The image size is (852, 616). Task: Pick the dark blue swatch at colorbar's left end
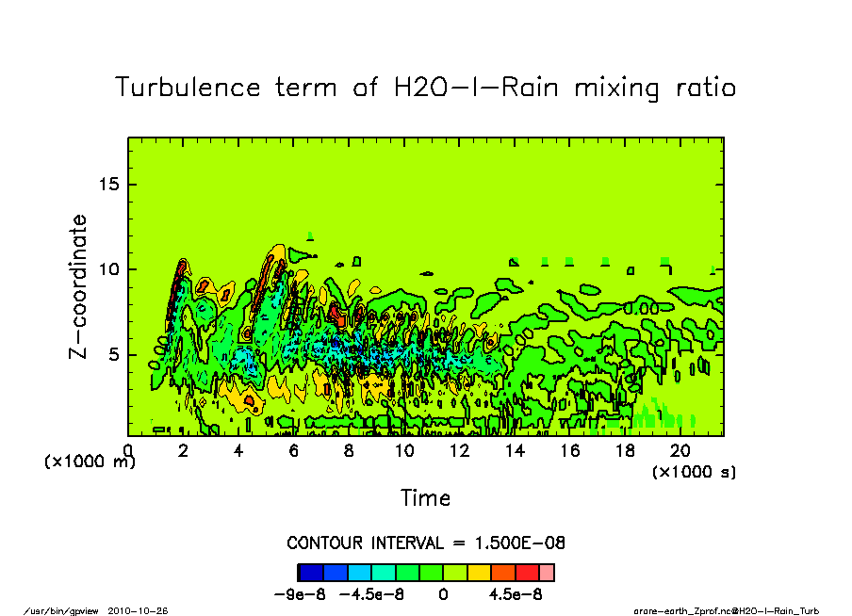[x=310, y=572]
